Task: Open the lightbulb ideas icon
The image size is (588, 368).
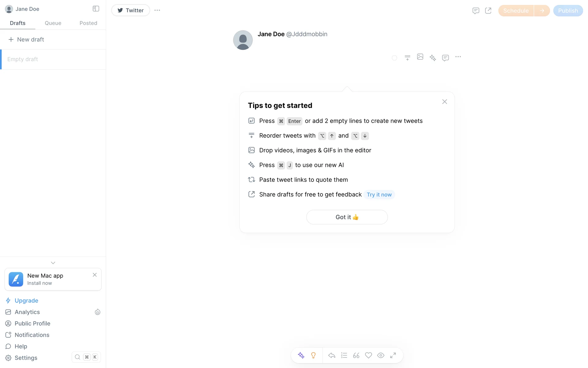Action: coord(313,355)
